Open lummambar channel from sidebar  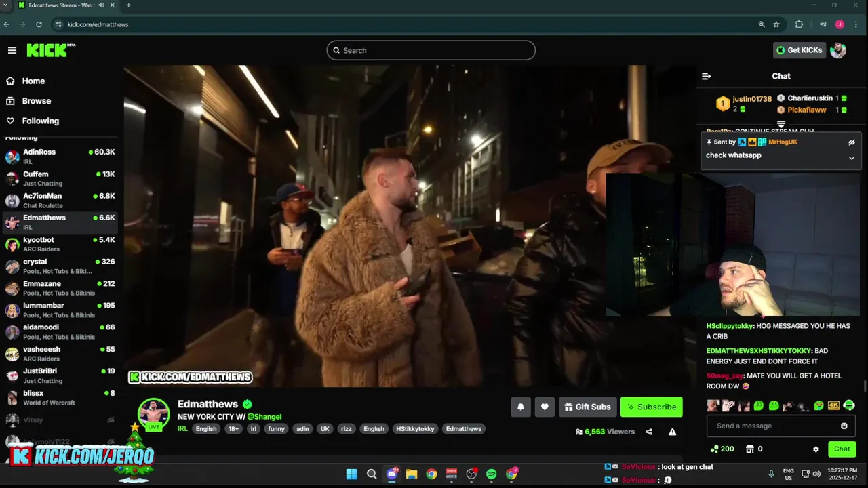click(x=61, y=310)
